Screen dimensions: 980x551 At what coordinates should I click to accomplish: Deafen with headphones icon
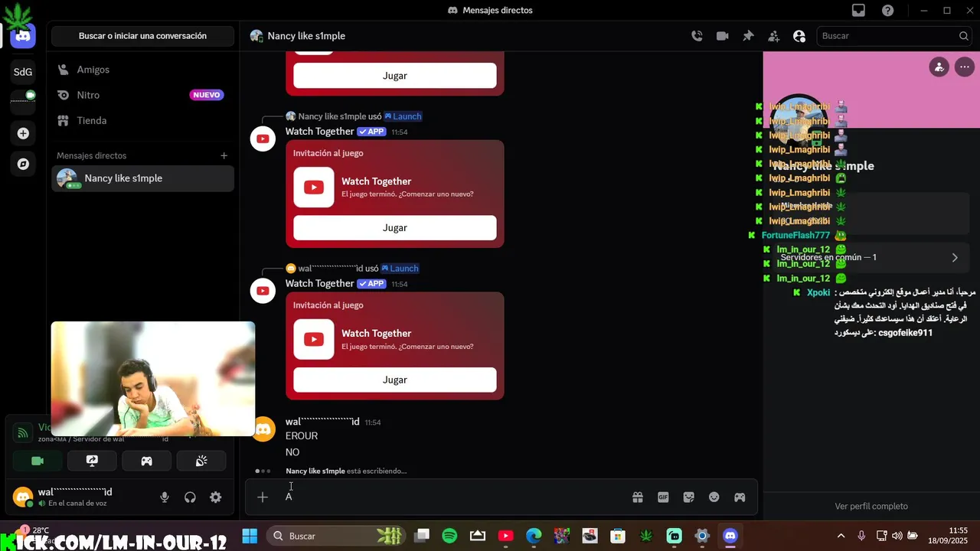click(190, 497)
